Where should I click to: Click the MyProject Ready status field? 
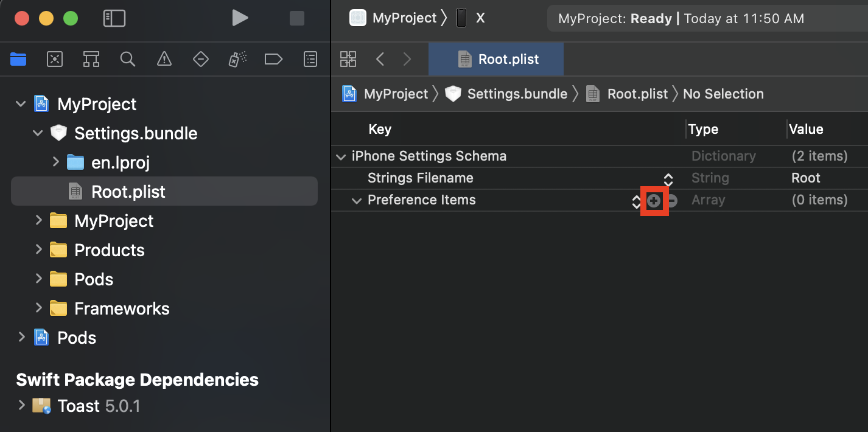(708, 18)
